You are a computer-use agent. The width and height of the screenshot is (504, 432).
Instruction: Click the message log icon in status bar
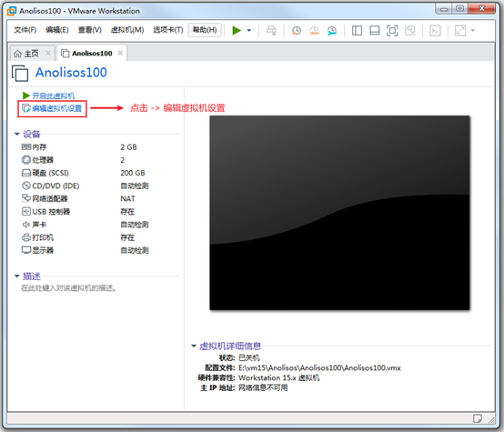coord(478,418)
